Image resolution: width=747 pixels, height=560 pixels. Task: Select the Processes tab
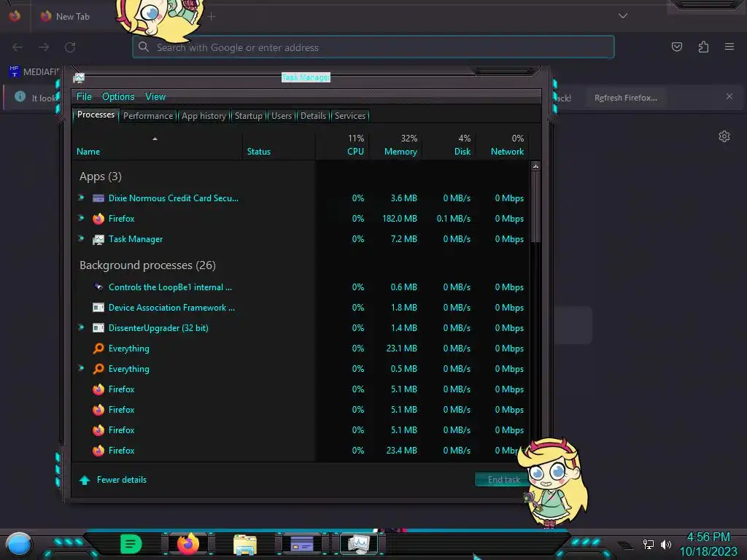tap(96, 114)
